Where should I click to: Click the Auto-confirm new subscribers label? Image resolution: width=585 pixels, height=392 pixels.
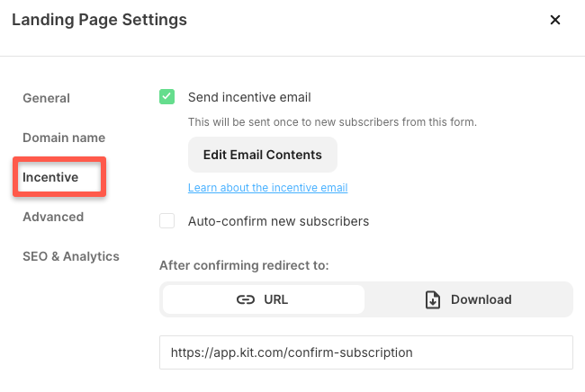278,221
